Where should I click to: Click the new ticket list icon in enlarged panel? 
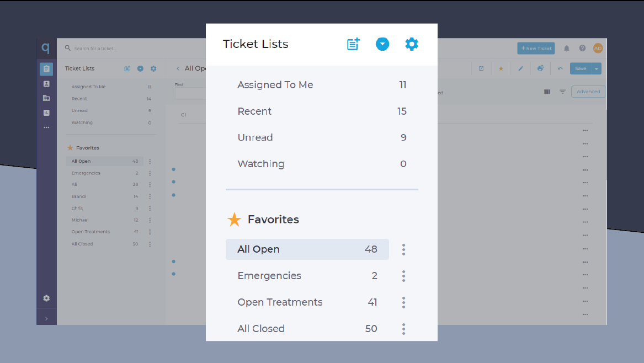pos(353,44)
